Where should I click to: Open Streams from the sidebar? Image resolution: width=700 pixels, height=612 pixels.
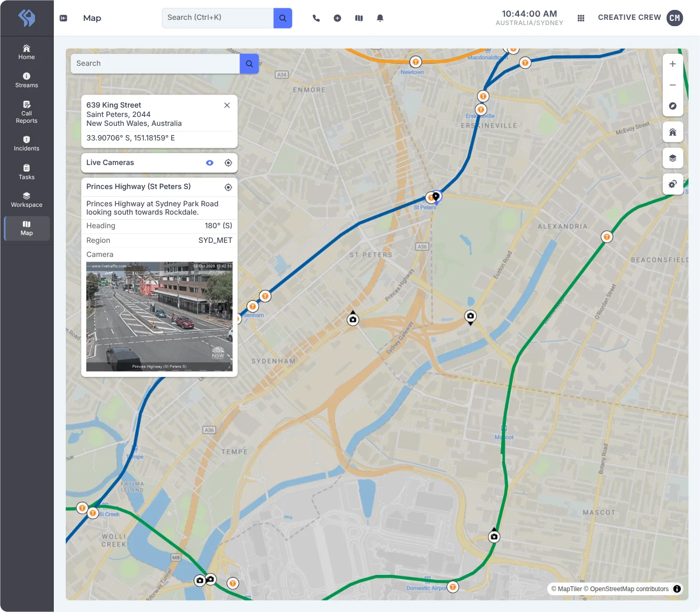(x=27, y=80)
